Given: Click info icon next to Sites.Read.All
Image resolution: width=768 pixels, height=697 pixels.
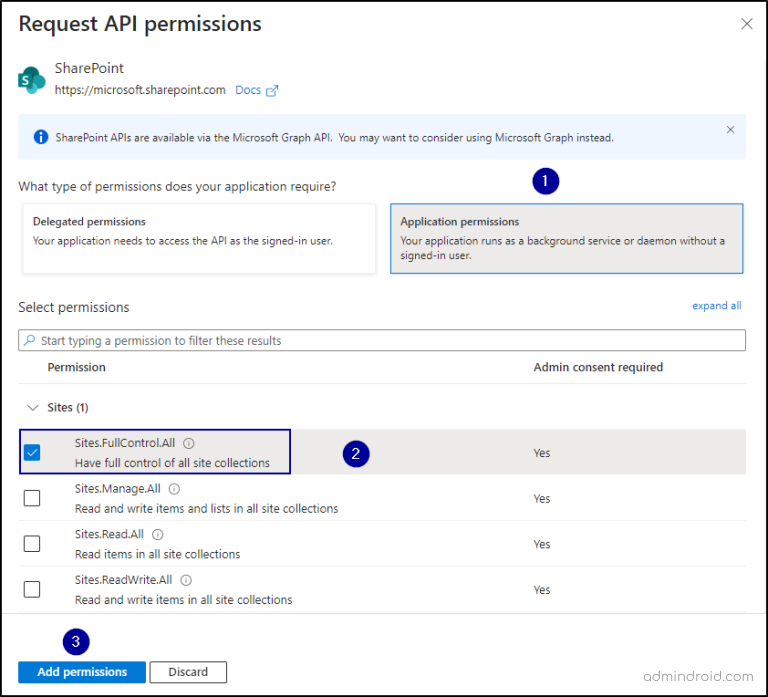Looking at the screenshot, I should tap(158, 534).
